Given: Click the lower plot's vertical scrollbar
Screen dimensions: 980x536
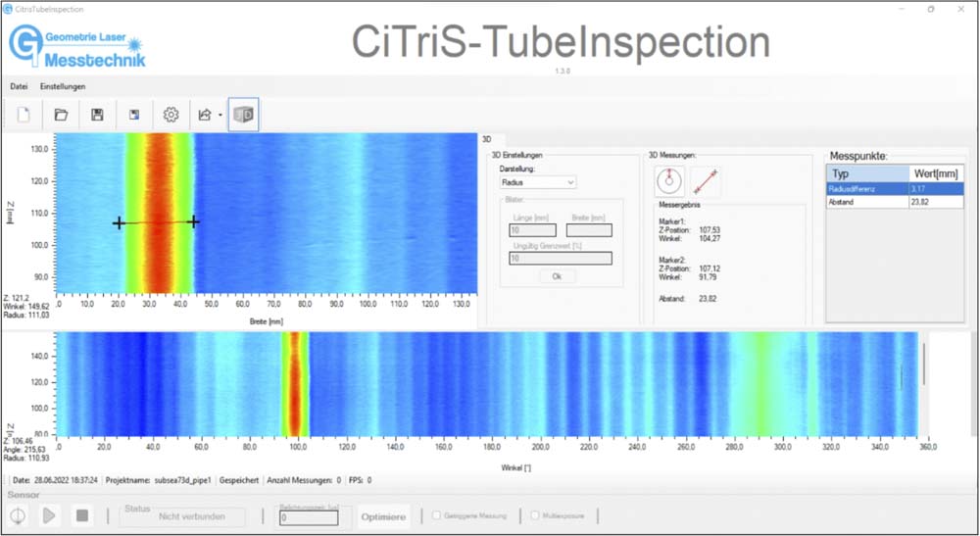Looking at the screenshot, I should [923, 364].
